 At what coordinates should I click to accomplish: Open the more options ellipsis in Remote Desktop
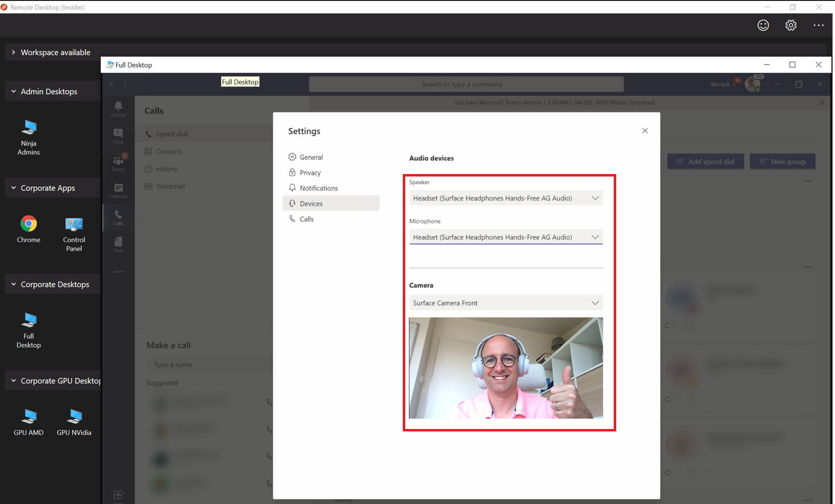818,25
